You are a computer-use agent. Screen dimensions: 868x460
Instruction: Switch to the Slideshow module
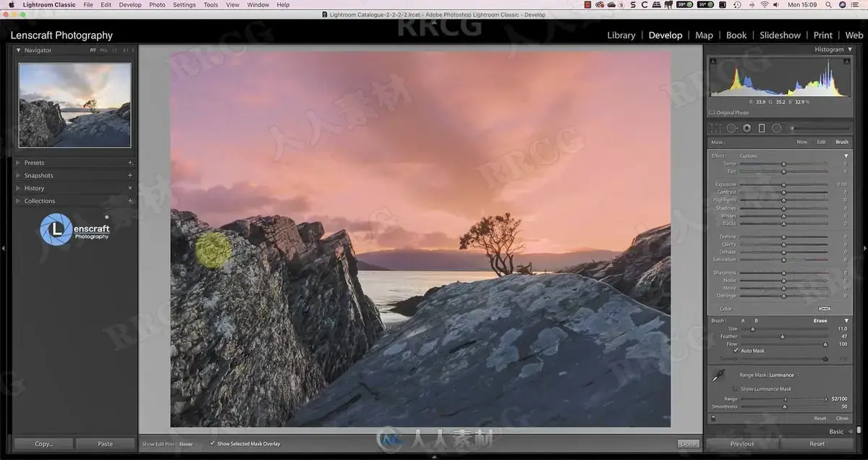780,35
